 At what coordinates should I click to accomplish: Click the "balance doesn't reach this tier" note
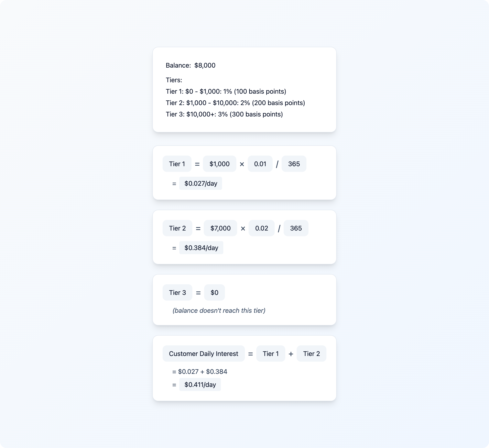(219, 311)
